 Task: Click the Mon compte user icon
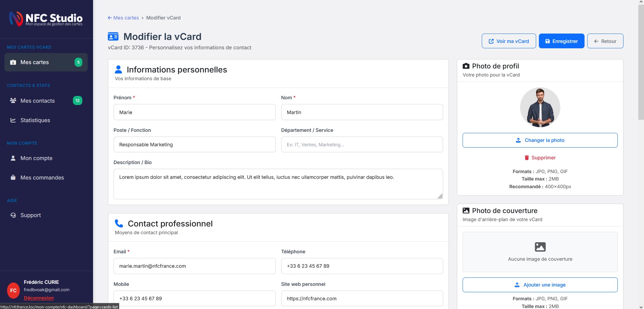[13, 158]
